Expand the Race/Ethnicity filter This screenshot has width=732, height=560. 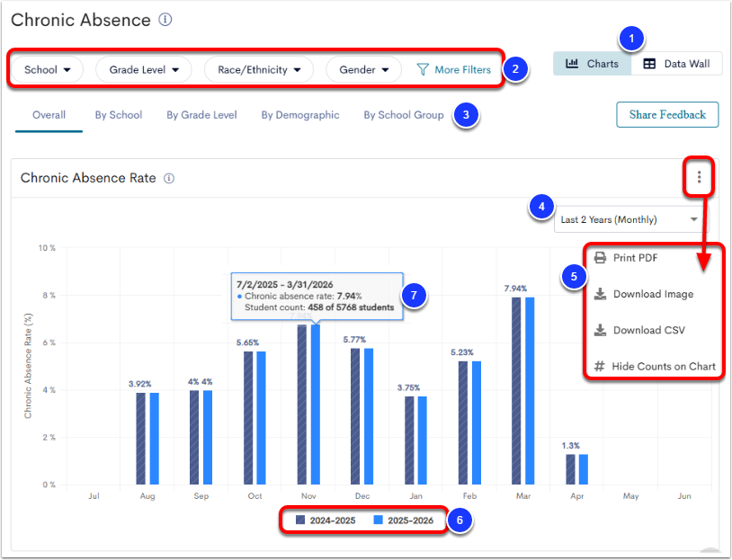point(258,69)
